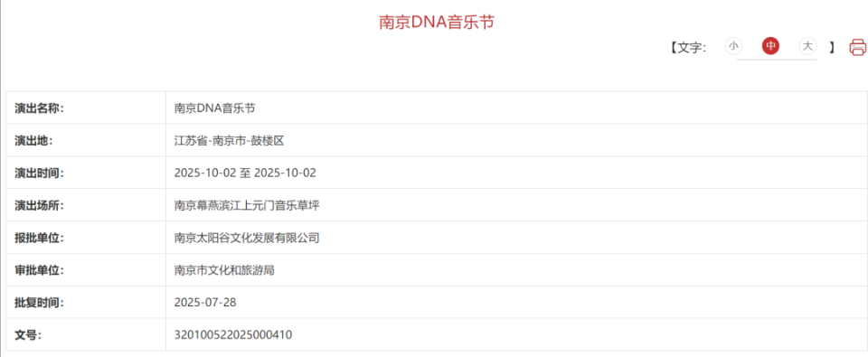Select the 演出时间 label cell
Screen dimensions: 868x357
[x=86, y=173]
